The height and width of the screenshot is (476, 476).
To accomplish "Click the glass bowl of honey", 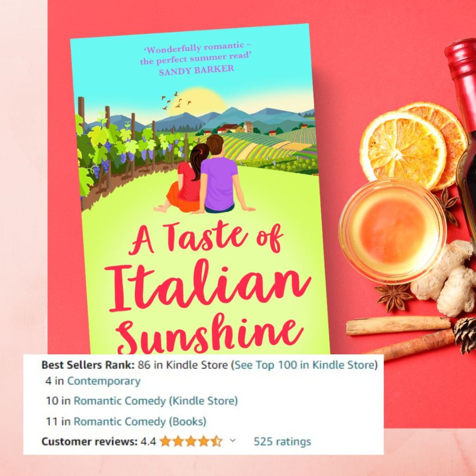I will pyautogui.click(x=392, y=231).
